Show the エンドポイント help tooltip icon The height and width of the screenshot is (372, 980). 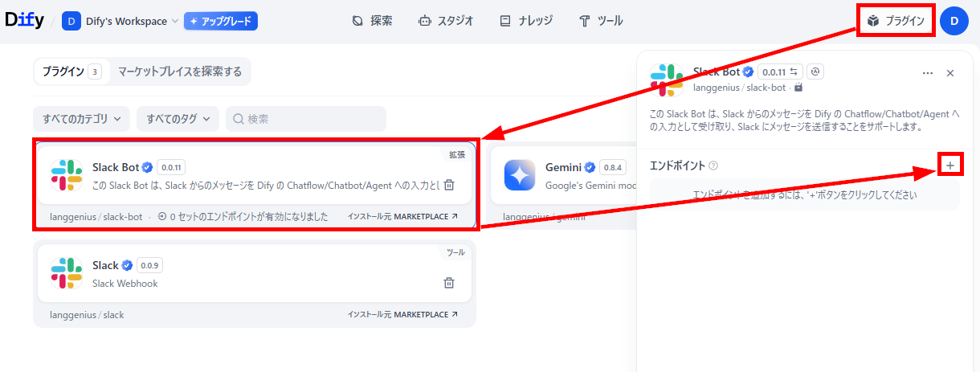[x=713, y=166]
